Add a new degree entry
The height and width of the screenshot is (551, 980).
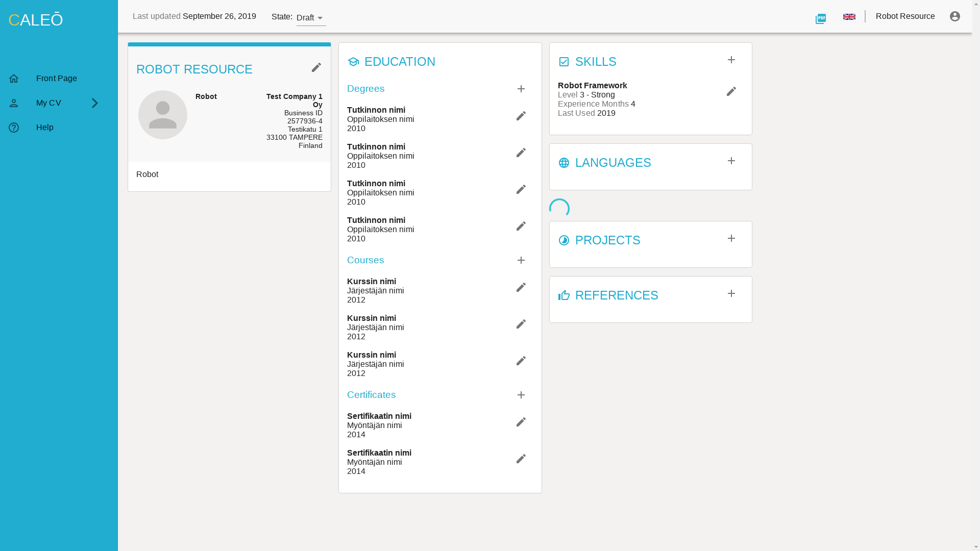click(521, 89)
